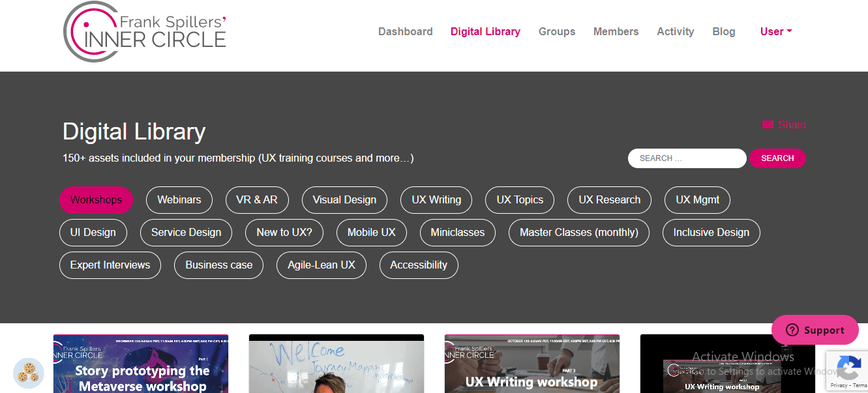View the Activity page
The height and width of the screenshot is (393, 868).
point(676,31)
